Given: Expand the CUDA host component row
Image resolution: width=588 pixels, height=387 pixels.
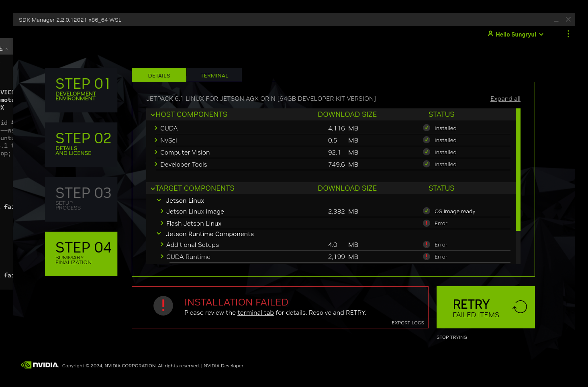Looking at the screenshot, I should click(x=156, y=128).
